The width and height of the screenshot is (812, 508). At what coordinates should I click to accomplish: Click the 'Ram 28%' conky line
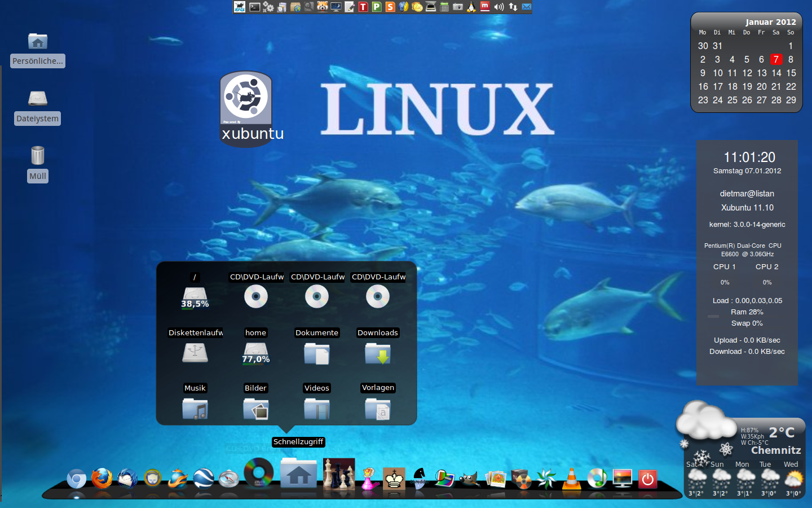click(x=747, y=312)
